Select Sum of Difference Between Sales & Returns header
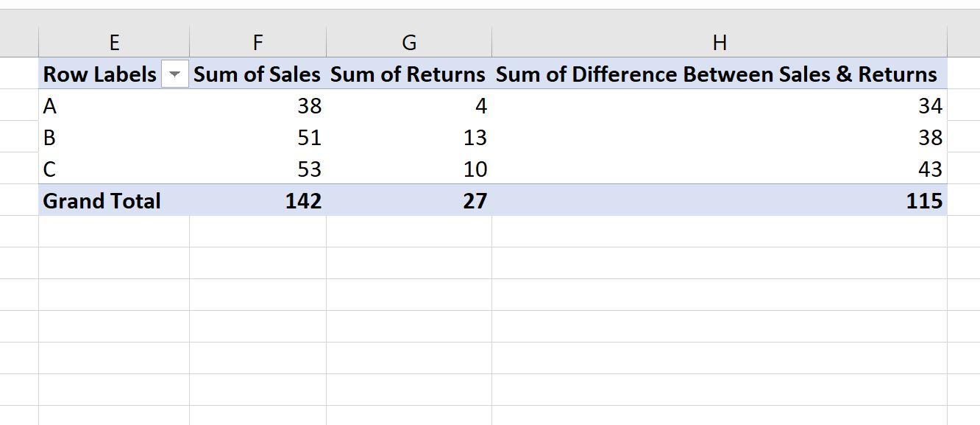980x425 pixels. point(720,74)
